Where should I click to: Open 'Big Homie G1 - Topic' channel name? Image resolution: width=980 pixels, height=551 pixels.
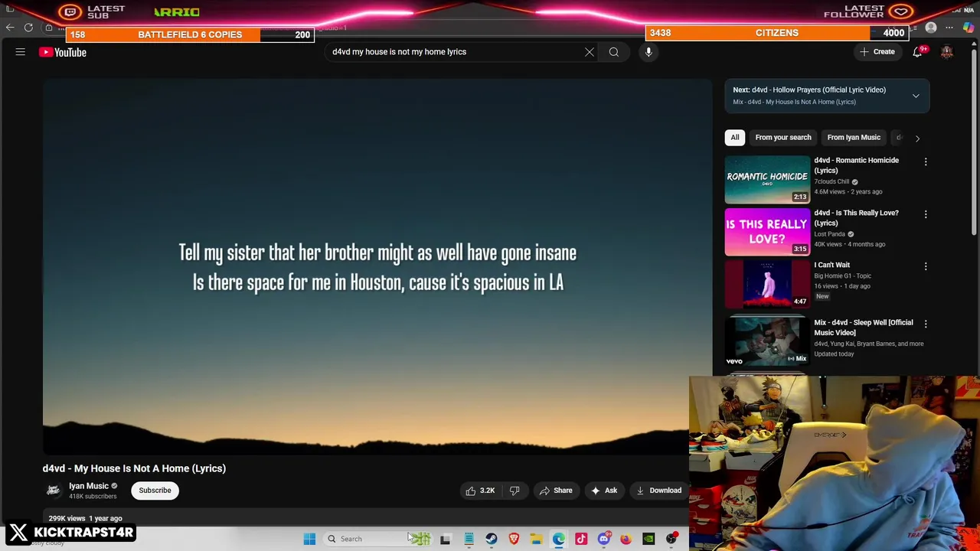(842, 276)
